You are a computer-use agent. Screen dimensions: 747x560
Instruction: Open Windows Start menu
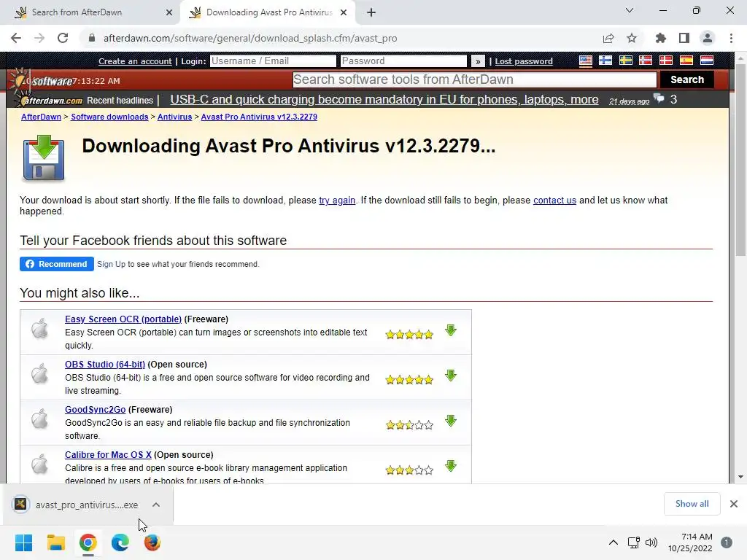(x=23, y=542)
